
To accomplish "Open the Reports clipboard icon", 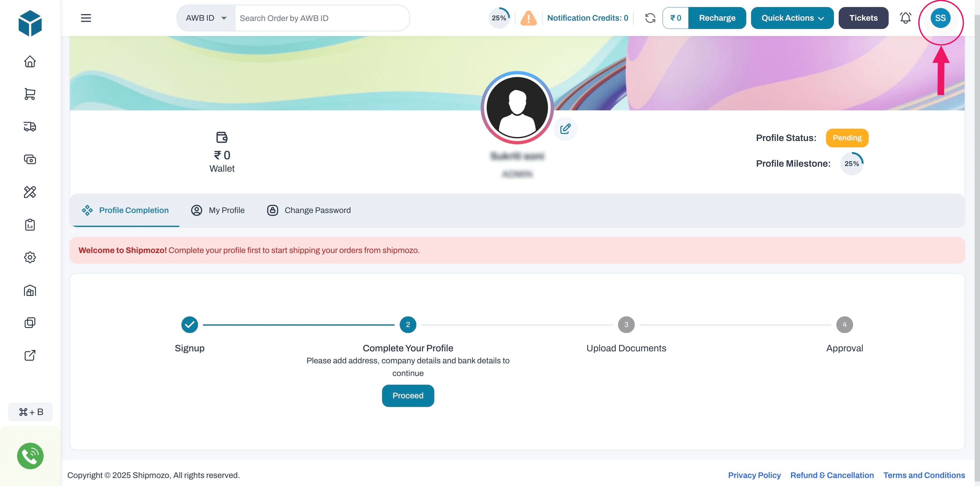I will (30, 225).
